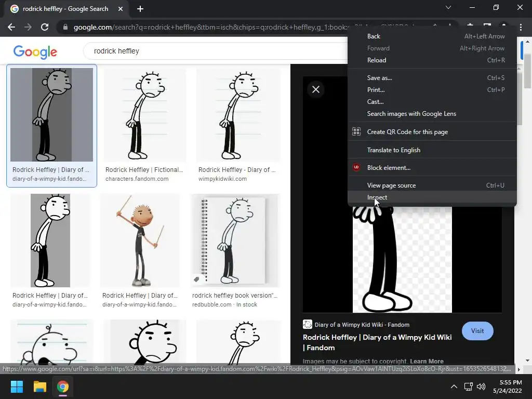Choose Save as... from the context menu

432,78
